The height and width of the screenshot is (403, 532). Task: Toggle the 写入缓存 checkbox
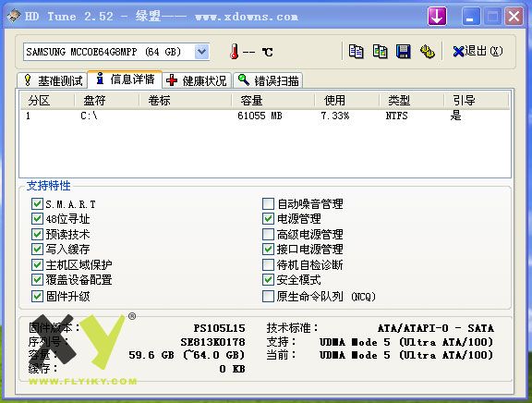click(x=37, y=249)
